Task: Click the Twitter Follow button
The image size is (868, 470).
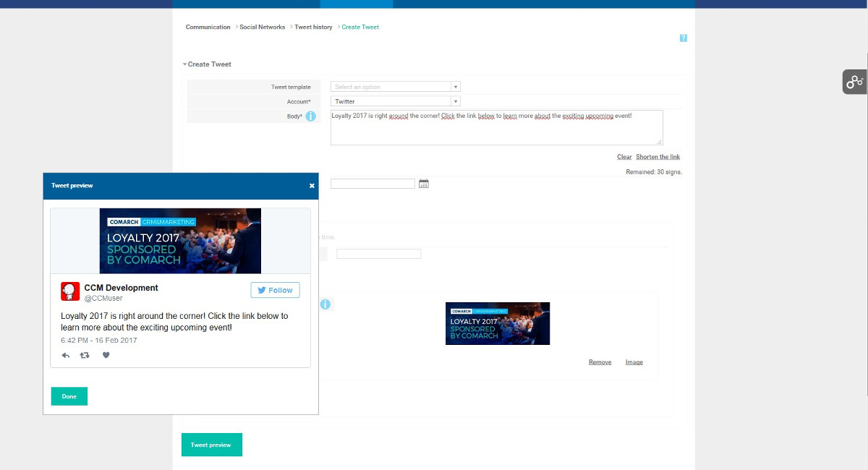Action: (x=275, y=290)
